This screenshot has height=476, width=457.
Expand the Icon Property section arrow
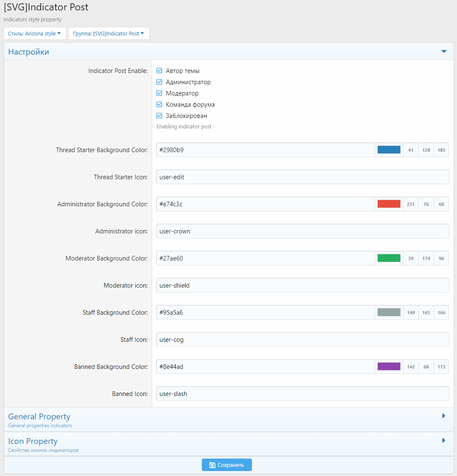[x=444, y=441]
